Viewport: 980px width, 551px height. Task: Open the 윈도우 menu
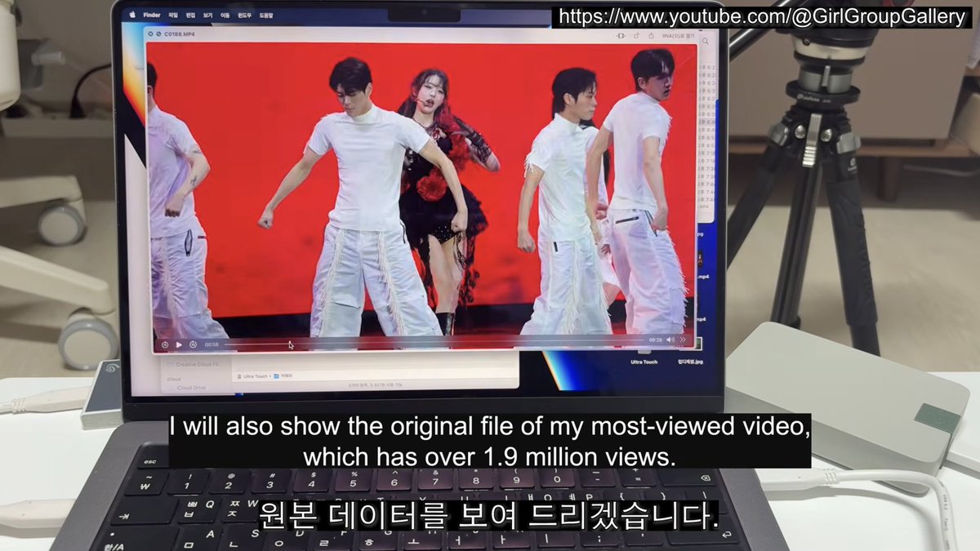(x=245, y=15)
